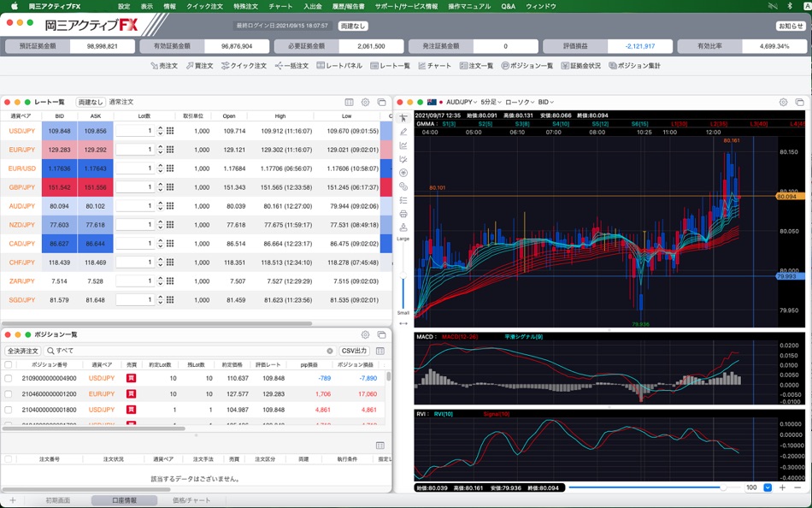Click the Lot stepper in the EUR/USD row

[160, 168]
